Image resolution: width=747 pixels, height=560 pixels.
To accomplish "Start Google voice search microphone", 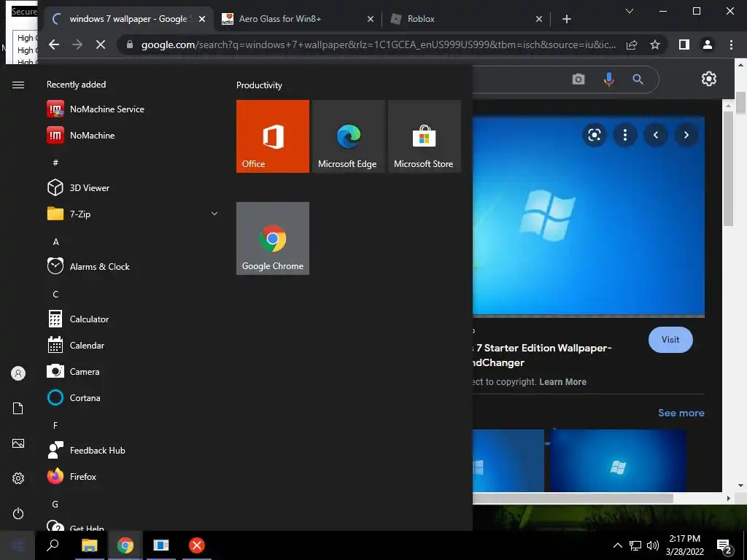I will click(608, 79).
